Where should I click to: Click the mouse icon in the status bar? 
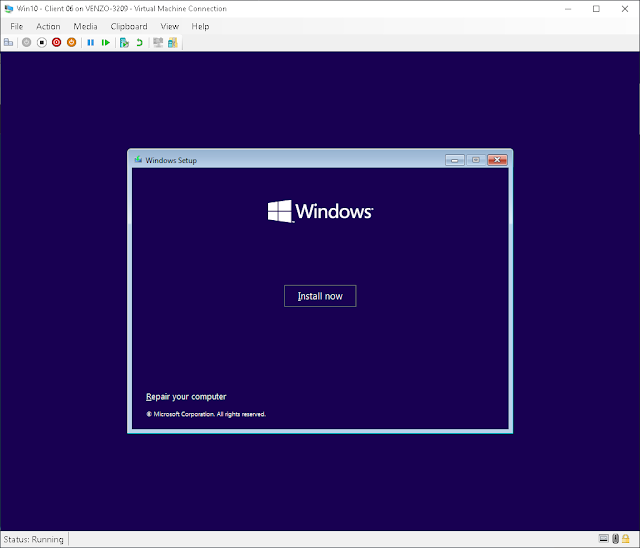[x=616, y=539]
